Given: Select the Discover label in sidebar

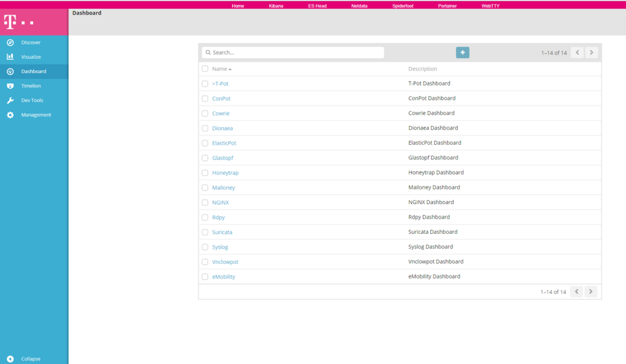Looking at the screenshot, I should click(31, 42).
